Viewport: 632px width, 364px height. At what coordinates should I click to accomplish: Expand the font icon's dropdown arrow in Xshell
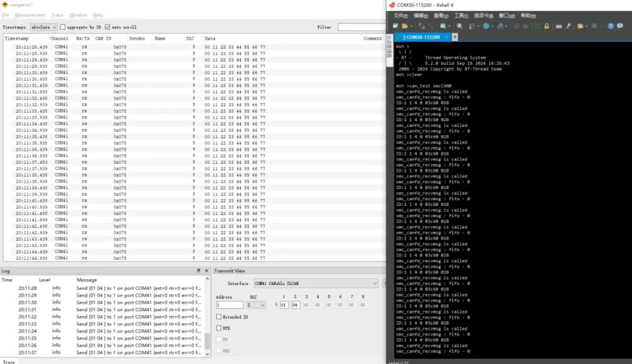[507, 26]
